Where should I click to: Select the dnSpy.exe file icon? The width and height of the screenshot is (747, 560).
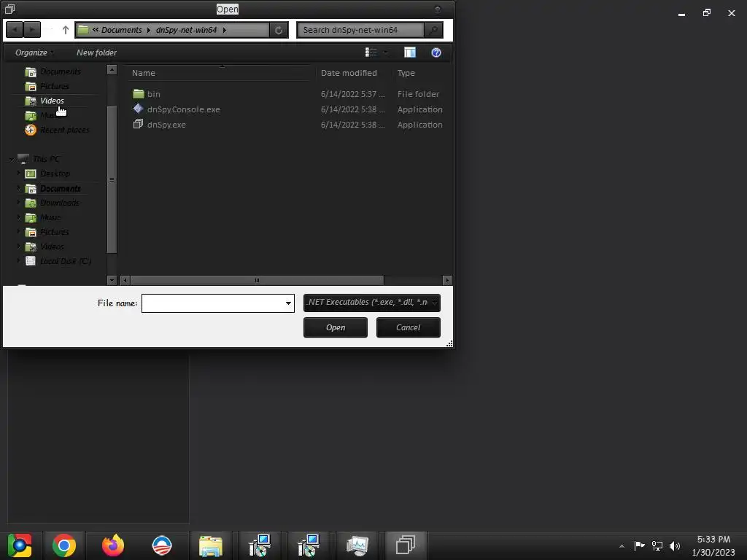pyautogui.click(x=138, y=124)
